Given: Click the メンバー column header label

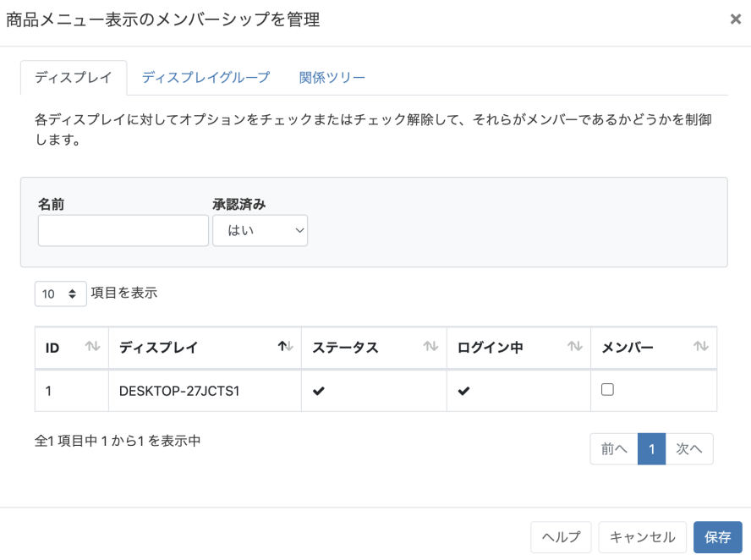Looking at the screenshot, I should tap(628, 348).
